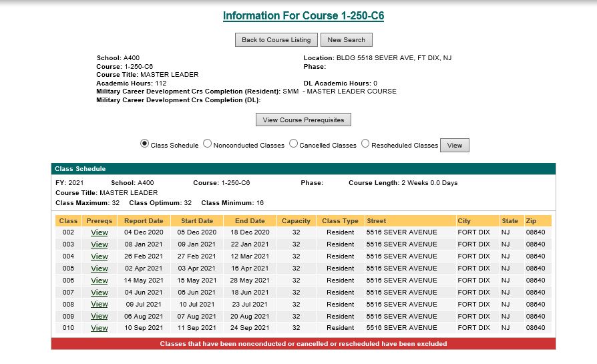Screen dimensions: 597x364
Task: Click start date 15 May 2021
Action: (197, 281)
